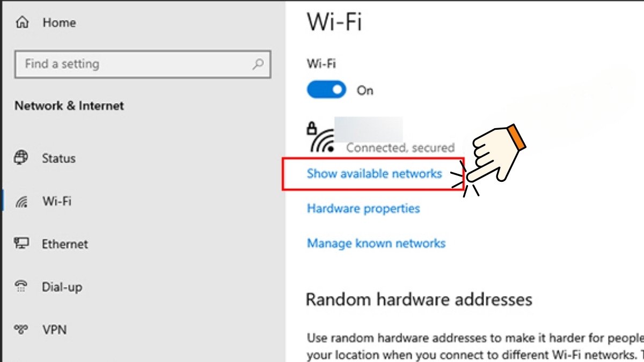Click the lock icon on the connected network
Viewport: 644px width, 362px height.
coord(312,129)
